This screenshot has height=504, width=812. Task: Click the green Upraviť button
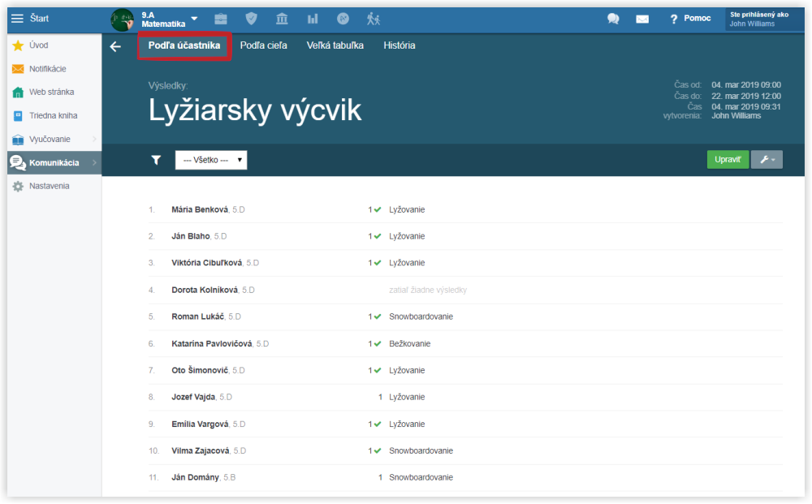(728, 160)
